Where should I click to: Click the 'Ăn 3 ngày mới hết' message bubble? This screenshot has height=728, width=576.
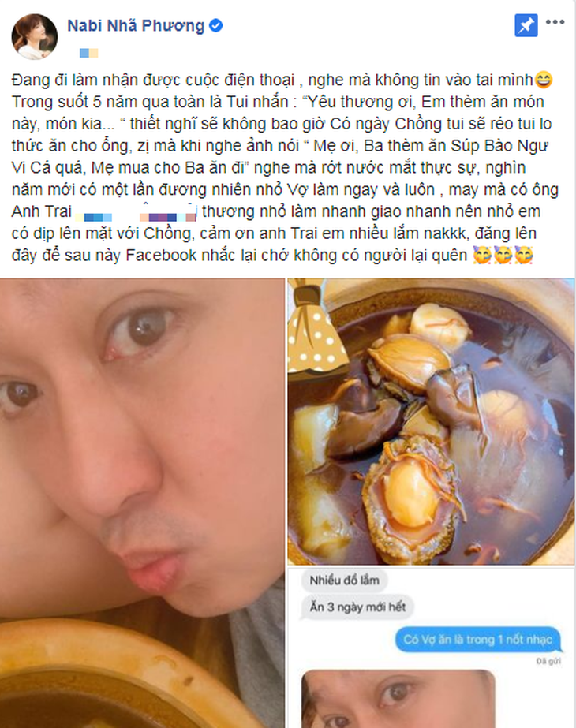(357, 607)
